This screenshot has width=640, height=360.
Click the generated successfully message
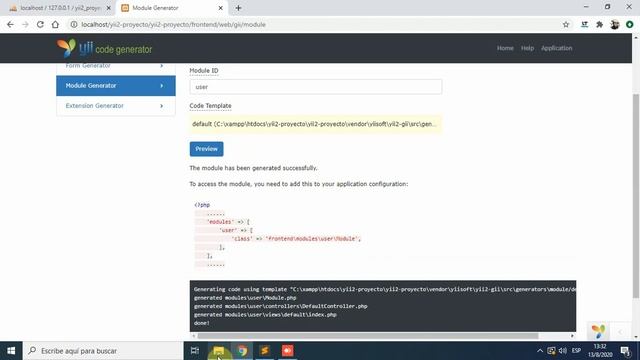point(253,168)
